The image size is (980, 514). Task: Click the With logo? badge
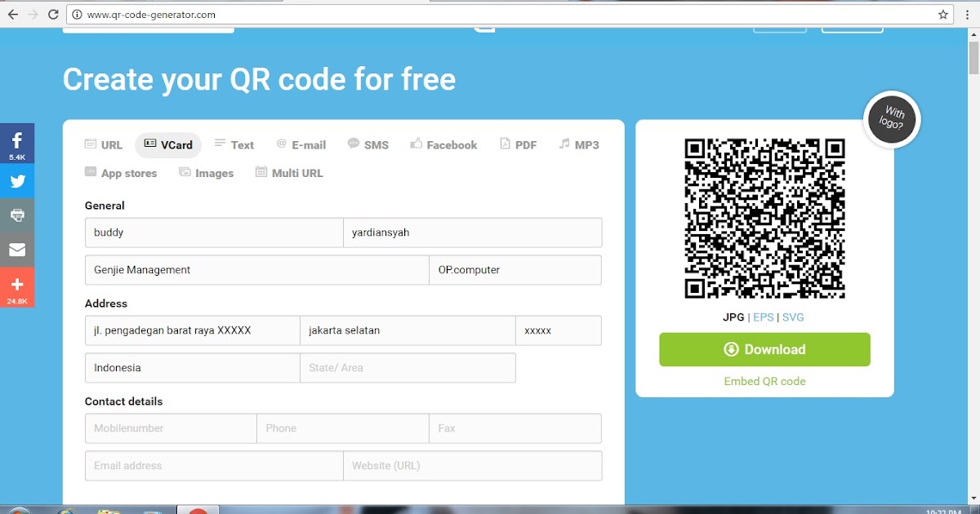coord(893,120)
